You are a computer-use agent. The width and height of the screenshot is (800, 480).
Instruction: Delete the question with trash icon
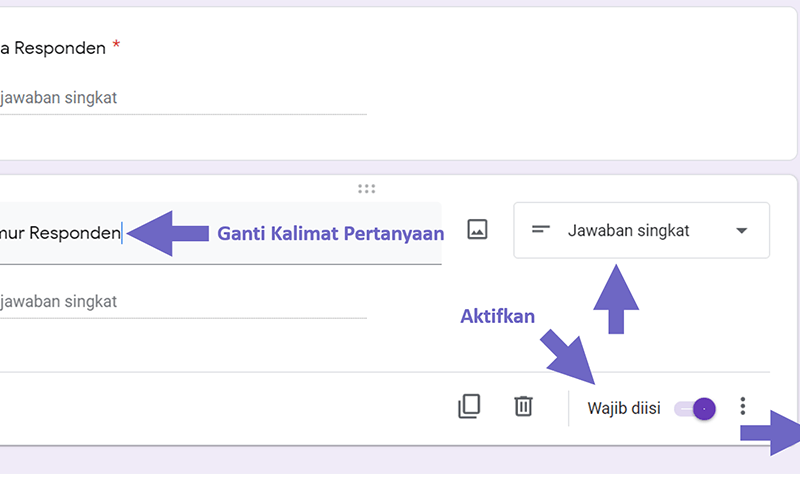(x=523, y=406)
